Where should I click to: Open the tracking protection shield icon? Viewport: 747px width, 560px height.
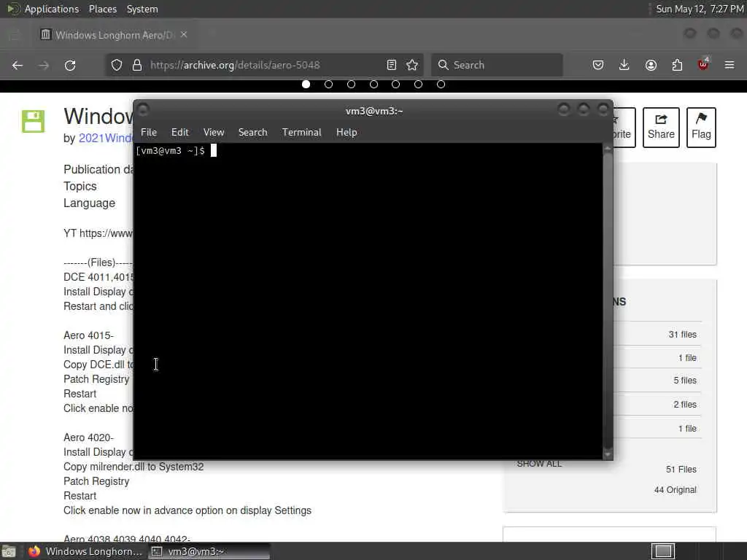[x=117, y=65]
